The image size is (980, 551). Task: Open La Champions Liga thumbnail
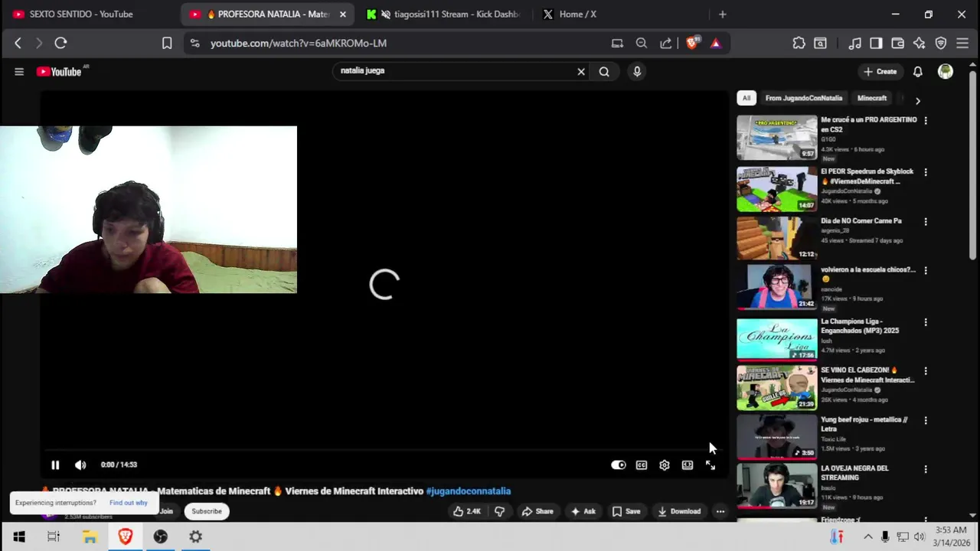click(777, 339)
